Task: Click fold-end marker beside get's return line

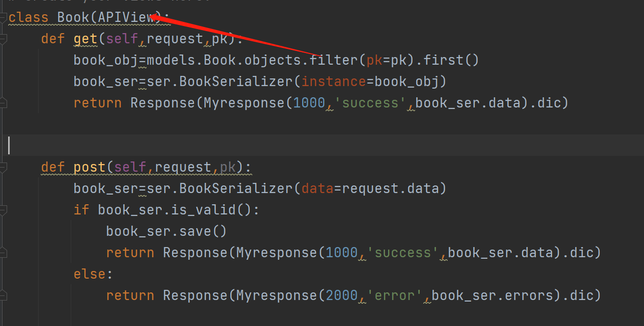Action: point(3,103)
